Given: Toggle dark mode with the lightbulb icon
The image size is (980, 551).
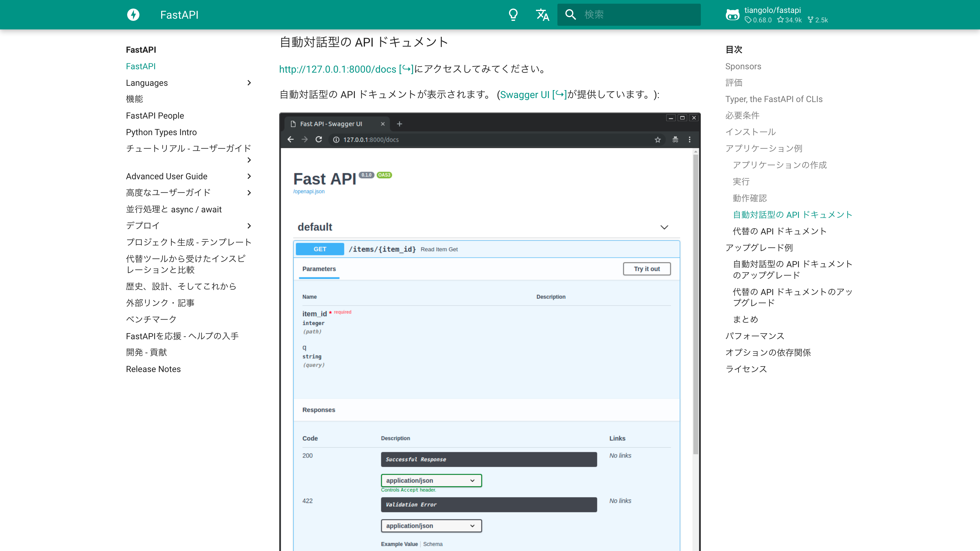Looking at the screenshot, I should (x=513, y=14).
